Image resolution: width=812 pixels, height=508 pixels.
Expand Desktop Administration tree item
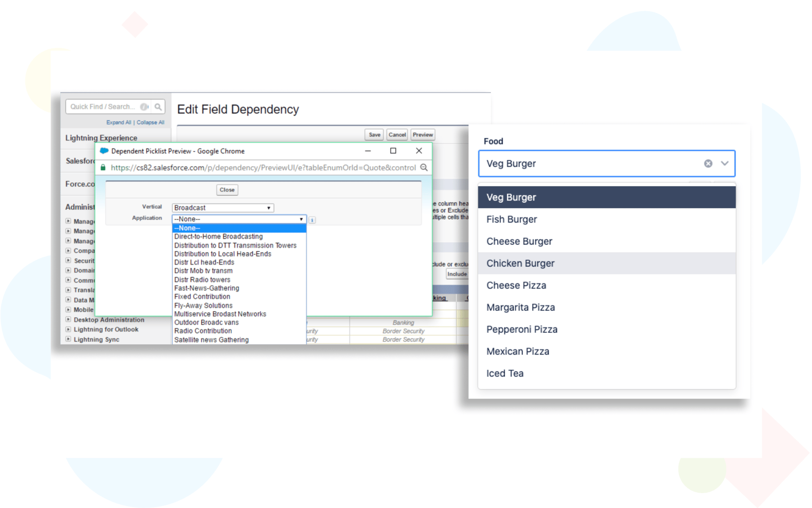pos(68,320)
